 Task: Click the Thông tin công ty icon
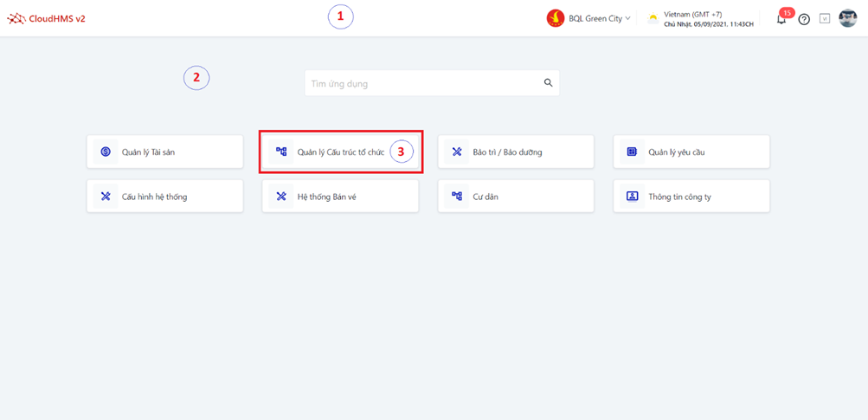coord(632,197)
